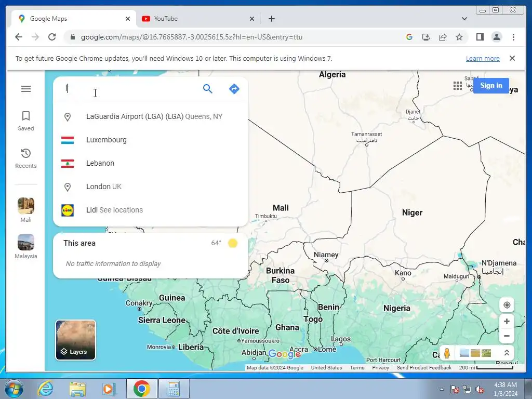Go back to the previous page
This screenshot has height=399, width=532.
[19, 37]
